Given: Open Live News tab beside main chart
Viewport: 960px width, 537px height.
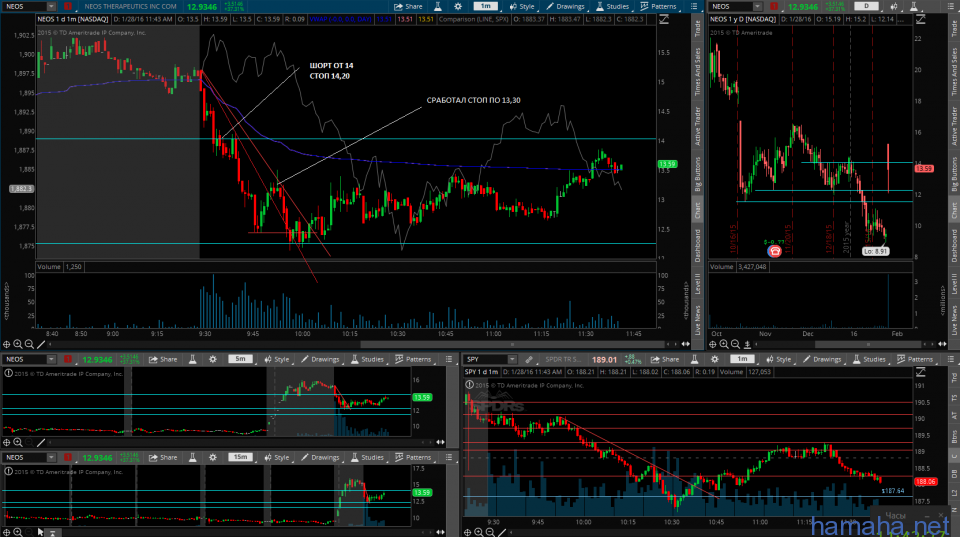Looking at the screenshot, I should pos(697,320).
